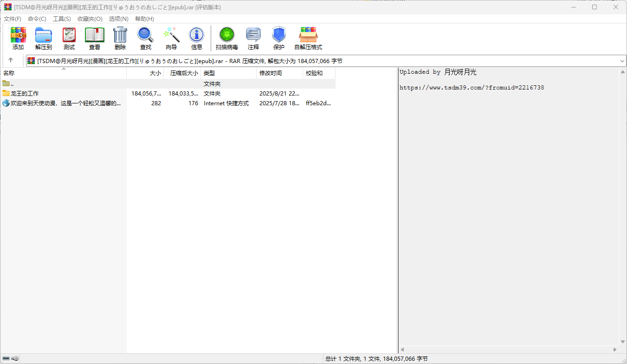Screen dimensions: 627x364
Task: Click the window resize grip in status bar
Action: click(x=623, y=360)
